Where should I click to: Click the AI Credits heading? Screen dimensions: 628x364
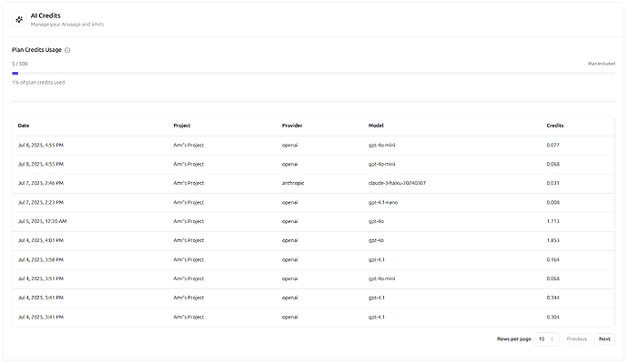(x=46, y=15)
